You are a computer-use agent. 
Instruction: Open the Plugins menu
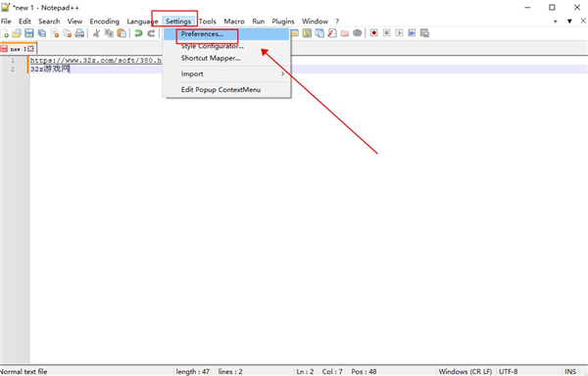[x=283, y=22]
